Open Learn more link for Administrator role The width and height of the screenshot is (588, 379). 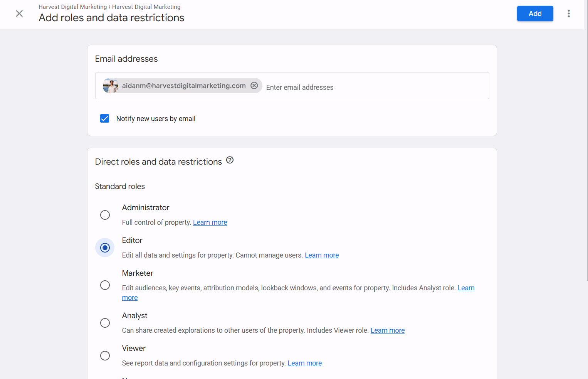(210, 222)
